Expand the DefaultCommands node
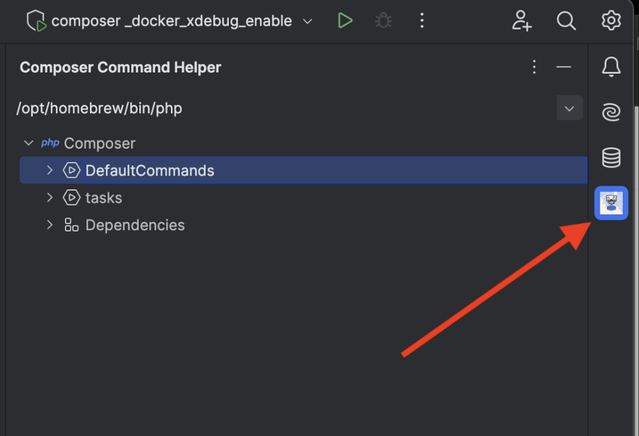The image size is (639, 436). pyautogui.click(x=50, y=171)
